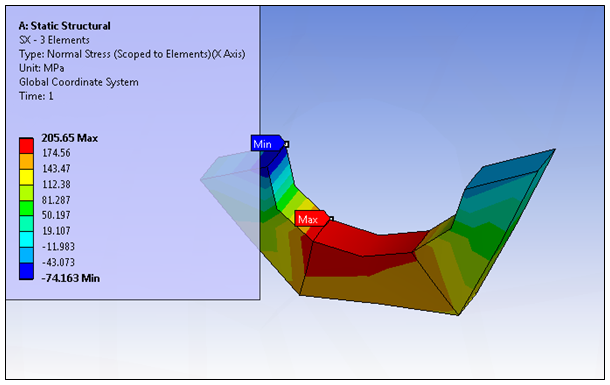610x385 pixels.
Task: Click the small marker beside Min label
Action: tap(287, 144)
